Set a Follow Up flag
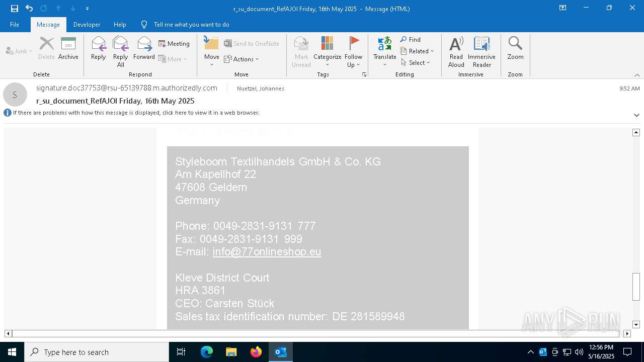 click(x=354, y=51)
